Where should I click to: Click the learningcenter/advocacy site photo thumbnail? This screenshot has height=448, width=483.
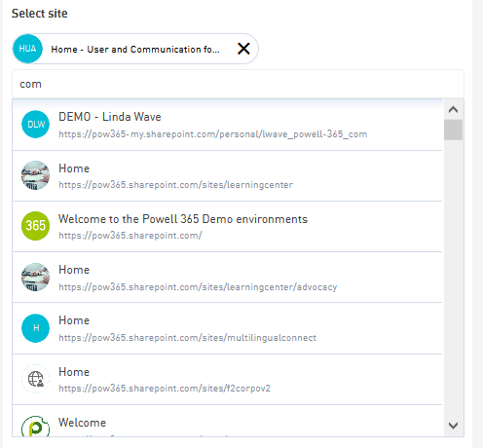35,277
